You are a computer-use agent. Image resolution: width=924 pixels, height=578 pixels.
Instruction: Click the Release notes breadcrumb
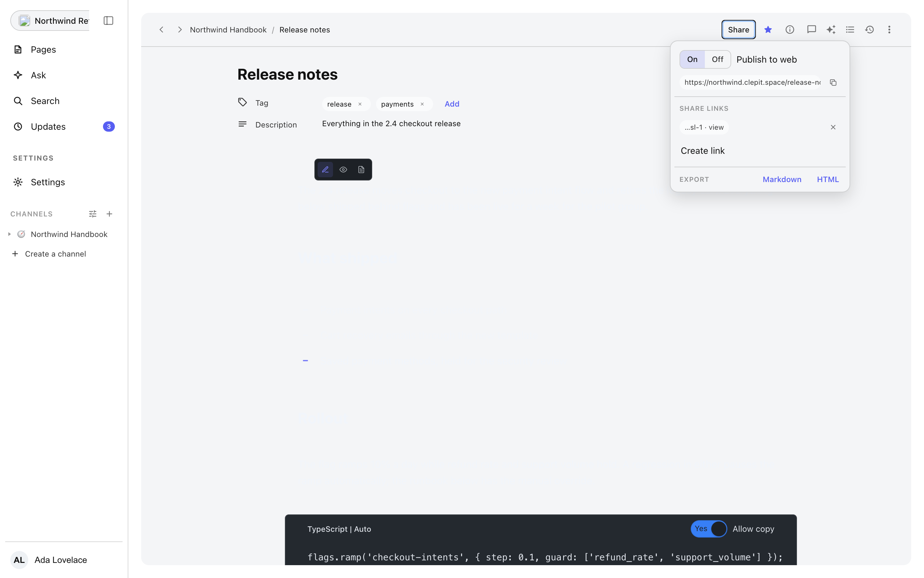[x=304, y=30]
